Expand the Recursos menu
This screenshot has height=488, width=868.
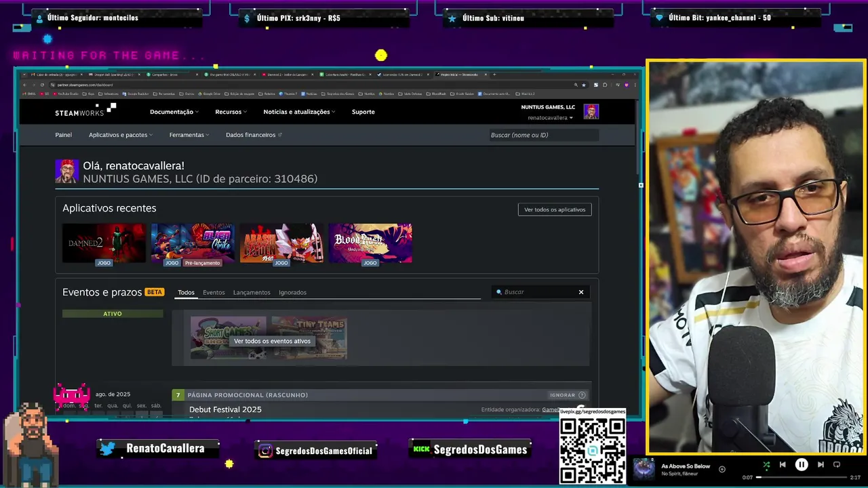[231, 112]
